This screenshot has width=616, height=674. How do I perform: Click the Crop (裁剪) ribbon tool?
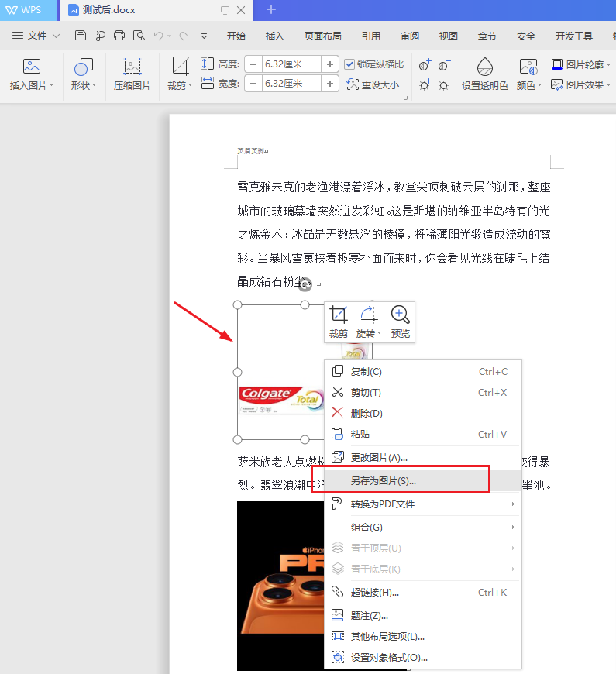point(180,75)
